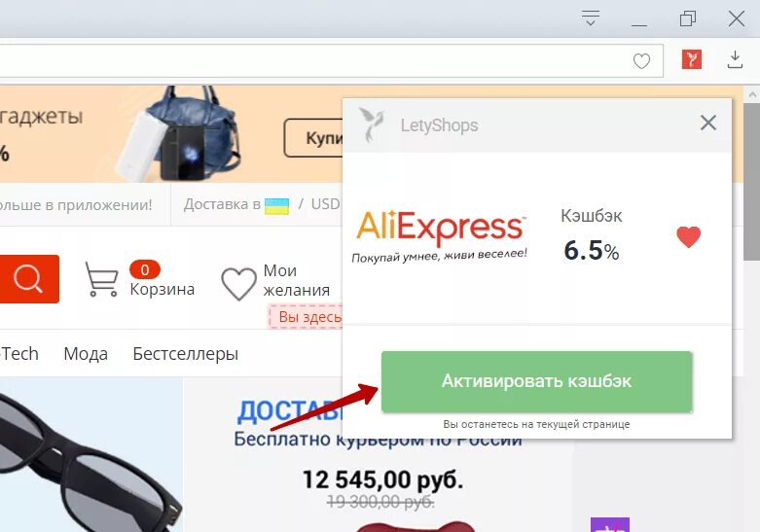Image resolution: width=760 pixels, height=532 pixels.
Task: Open the LetyShops extension icon in toolbar
Action: click(x=691, y=60)
